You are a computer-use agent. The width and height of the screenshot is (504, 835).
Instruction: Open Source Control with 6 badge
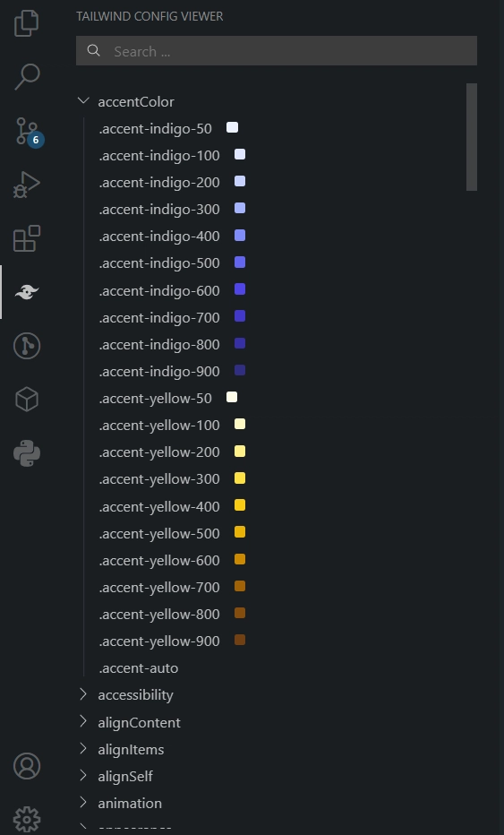(x=28, y=132)
